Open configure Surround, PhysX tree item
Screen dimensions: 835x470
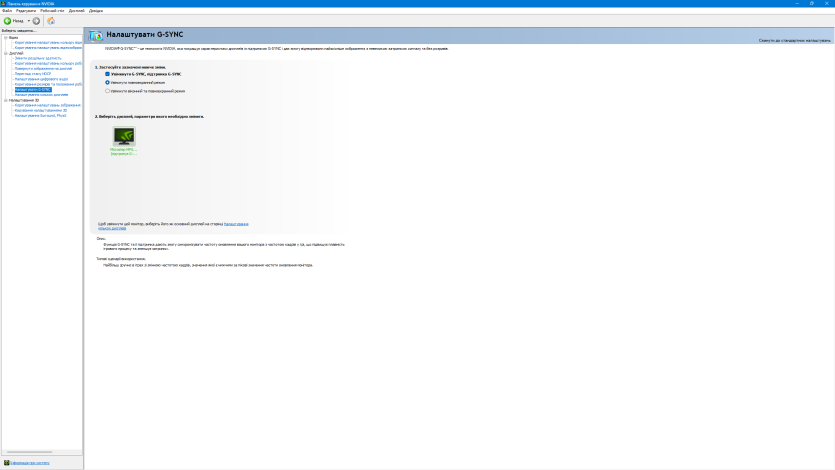click(x=40, y=116)
